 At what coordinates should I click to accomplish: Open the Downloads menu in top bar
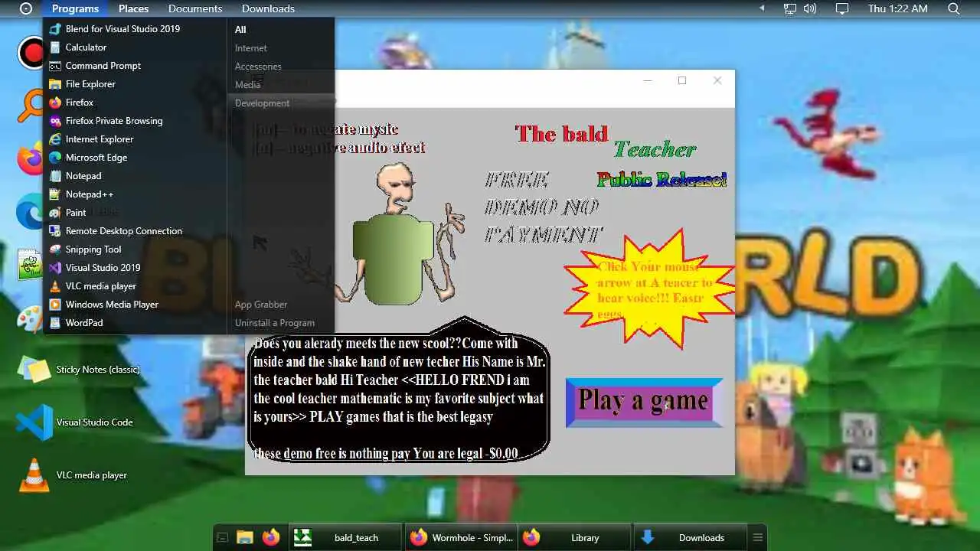tap(268, 8)
